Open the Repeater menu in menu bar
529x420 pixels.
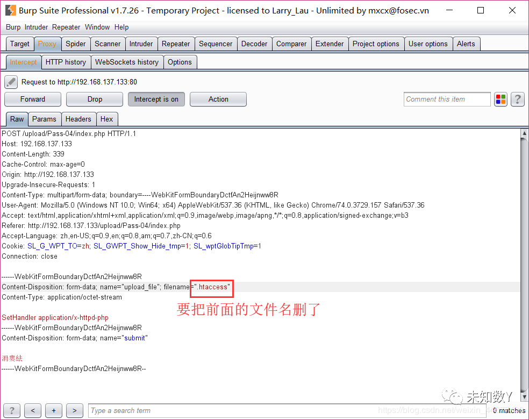66,27
